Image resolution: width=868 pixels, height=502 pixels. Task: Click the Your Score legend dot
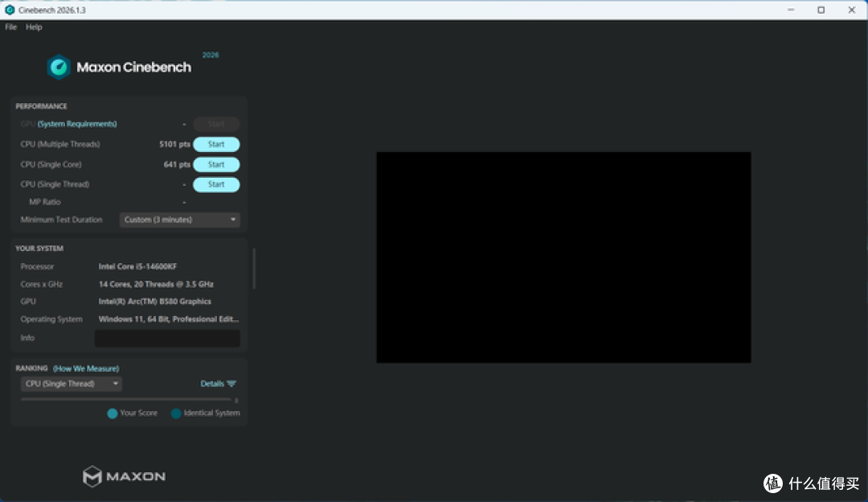113,414
